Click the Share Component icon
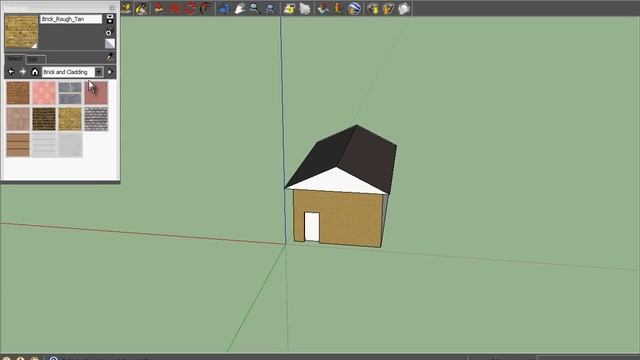Image resolution: width=640 pixels, height=360 pixels. tap(404, 8)
